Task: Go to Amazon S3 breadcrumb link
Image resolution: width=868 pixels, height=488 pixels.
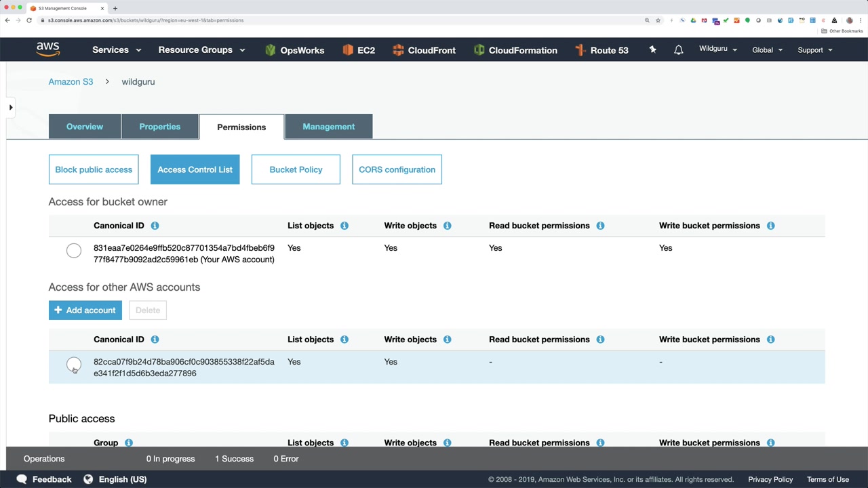Action: click(x=71, y=82)
